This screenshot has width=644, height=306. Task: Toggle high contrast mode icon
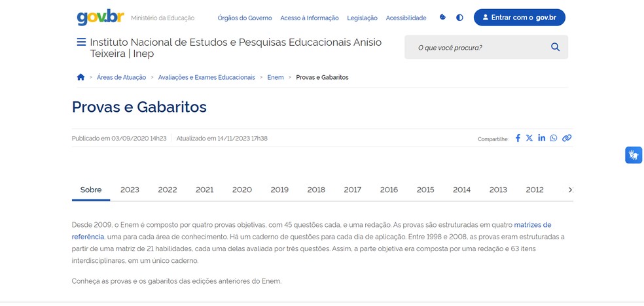tap(459, 18)
